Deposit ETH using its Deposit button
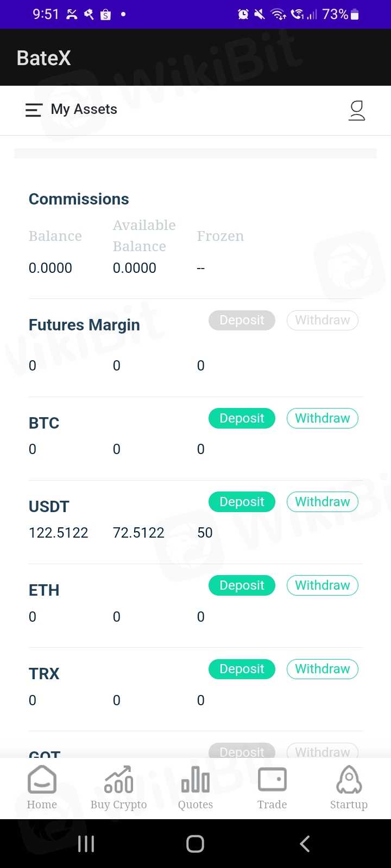Screen dimensions: 391x868 point(242,585)
